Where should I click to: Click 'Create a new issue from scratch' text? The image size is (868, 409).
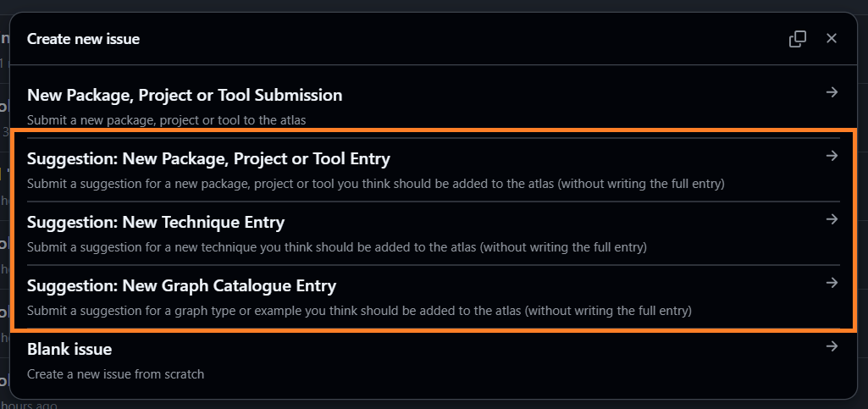click(x=115, y=373)
